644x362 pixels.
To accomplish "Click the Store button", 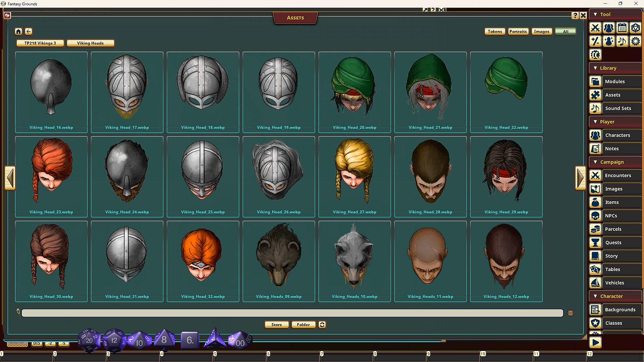I will point(277,325).
